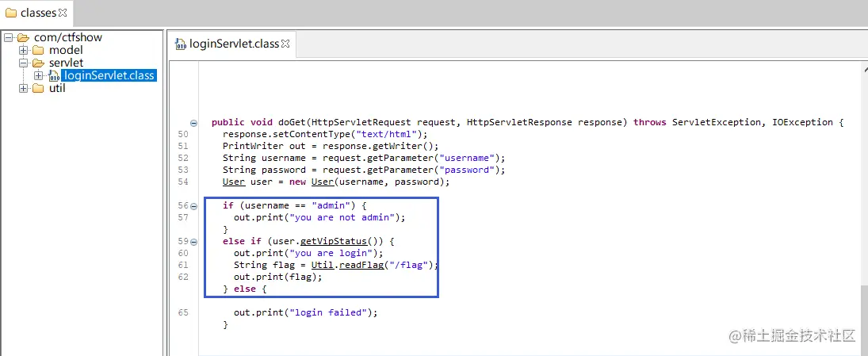Click the com/ctfshow folder icon
Viewport: 868px width, 356px height.
click(23, 38)
